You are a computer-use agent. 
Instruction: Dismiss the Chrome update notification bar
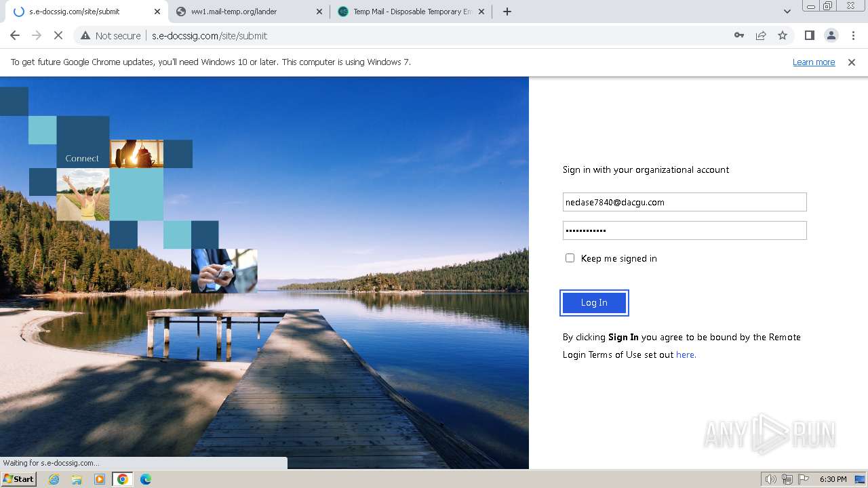click(852, 62)
